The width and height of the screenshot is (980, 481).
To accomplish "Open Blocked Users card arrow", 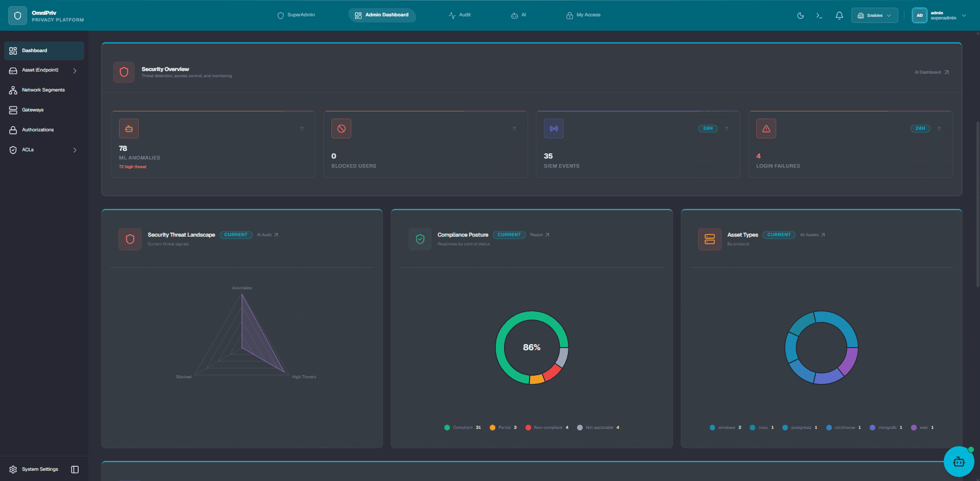I will pos(514,128).
